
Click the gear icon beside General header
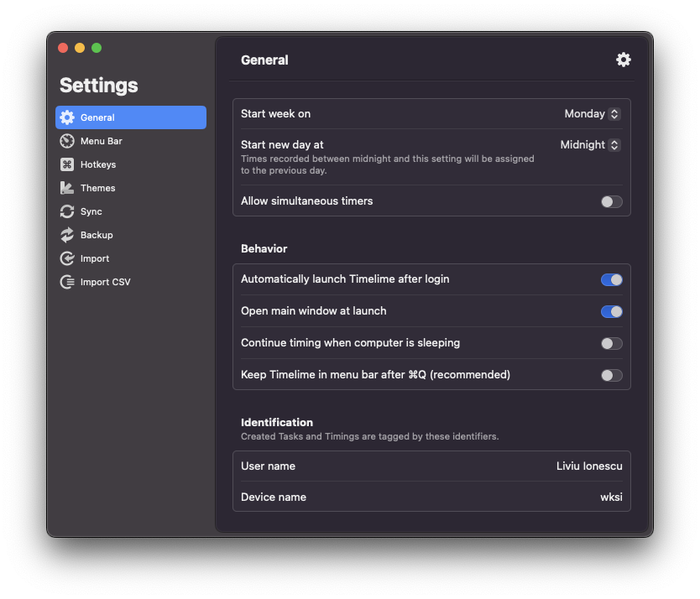pos(623,60)
